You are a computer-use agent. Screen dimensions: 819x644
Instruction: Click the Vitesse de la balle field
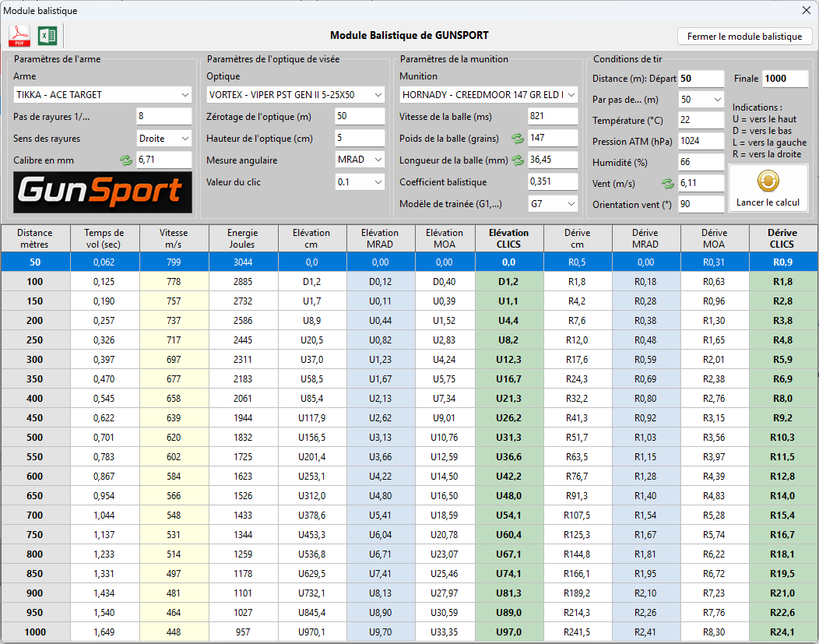point(553,116)
